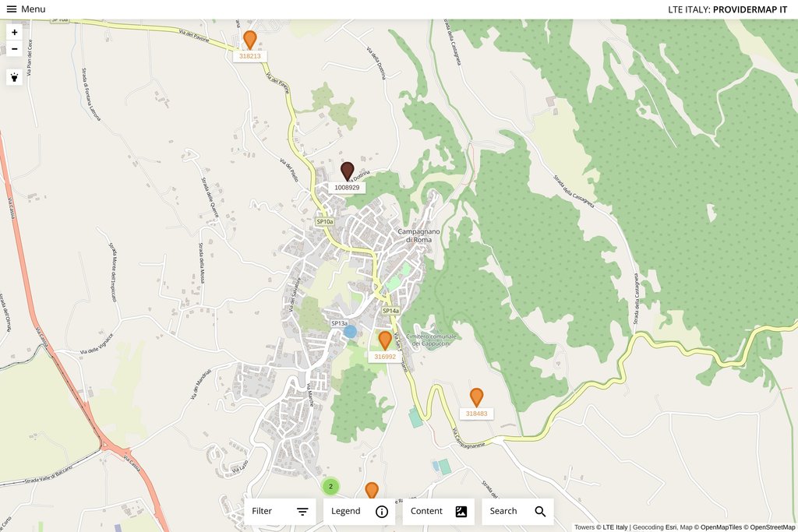This screenshot has height=532, width=798.
Task: Zoom out the map with minus button
Action: click(x=14, y=49)
